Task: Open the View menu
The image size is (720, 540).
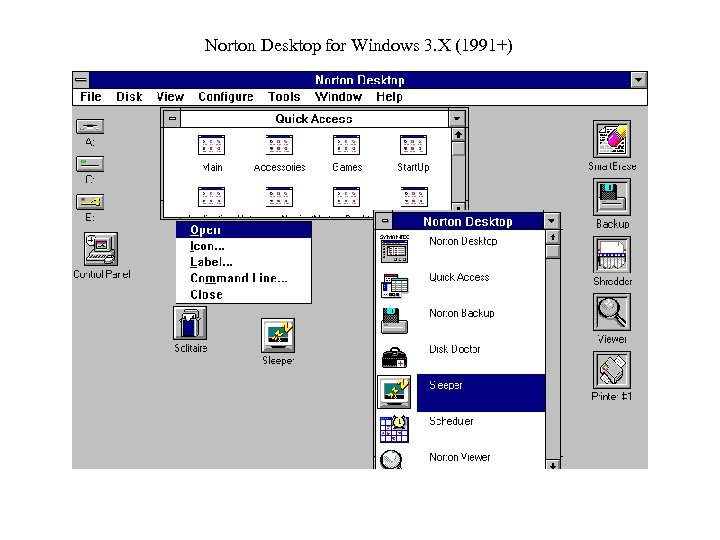Action: pyautogui.click(x=170, y=97)
